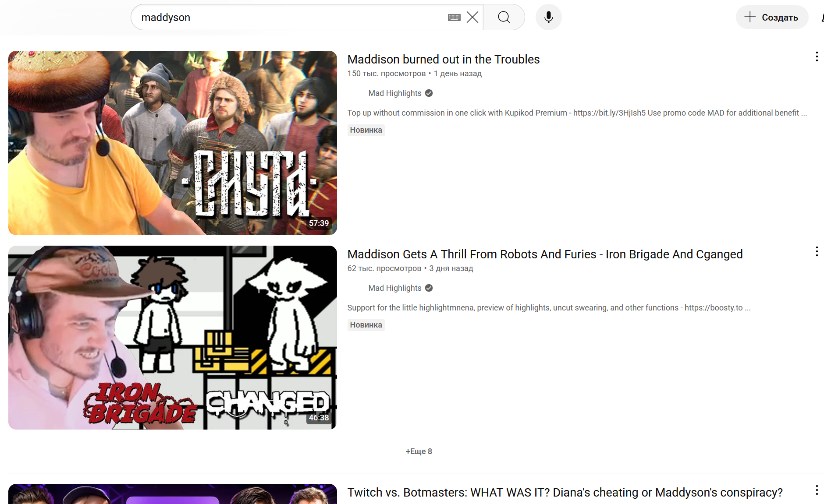Click the 46:38 duration label
Viewport: 824px width, 504px height.
319,418
